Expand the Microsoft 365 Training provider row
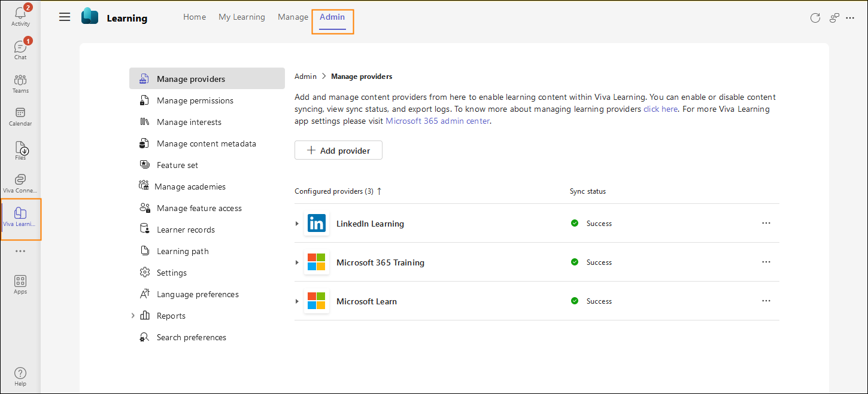Viewport: 868px width, 394px height. 297,262
